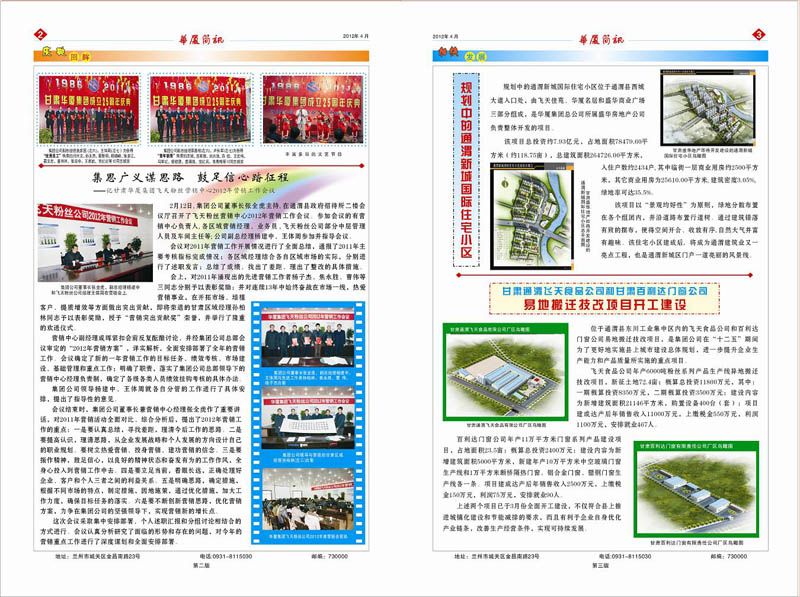Click the blue 发展 section banner label
This screenshot has height=597, width=800.
(475, 57)
